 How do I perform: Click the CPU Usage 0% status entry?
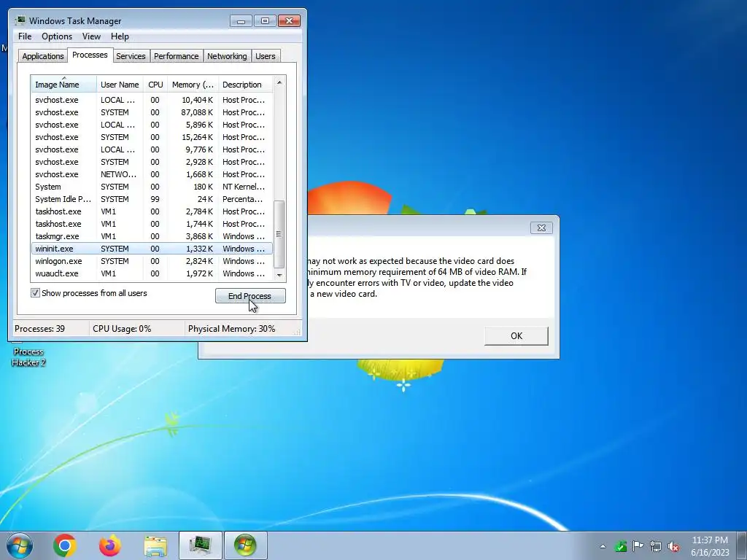[122, 329]
